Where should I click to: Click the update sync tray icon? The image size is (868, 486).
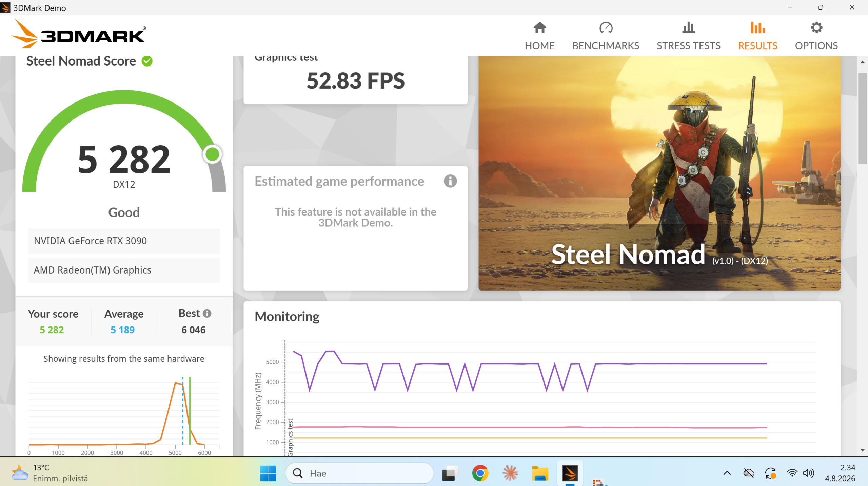click(770, 473)
